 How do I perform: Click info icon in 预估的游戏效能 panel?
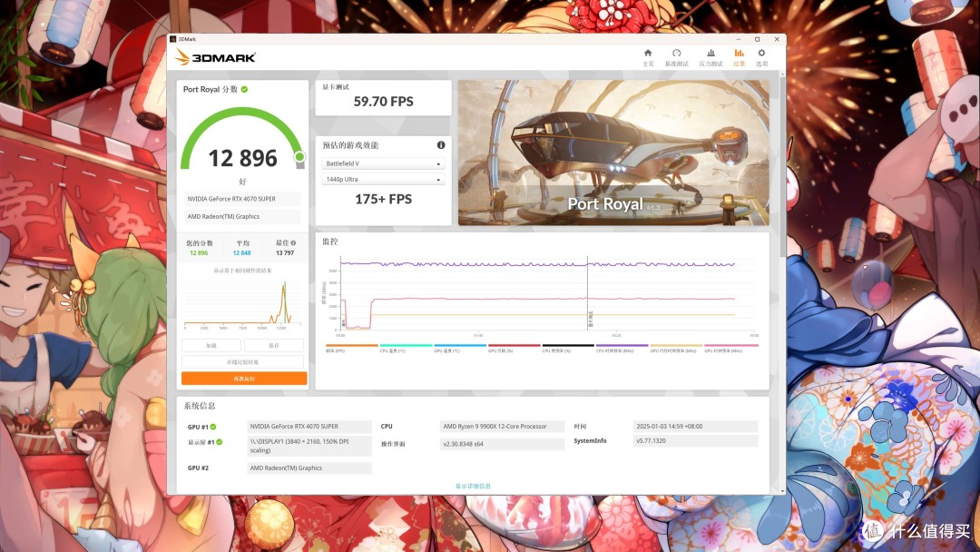[x=441, y=145]
